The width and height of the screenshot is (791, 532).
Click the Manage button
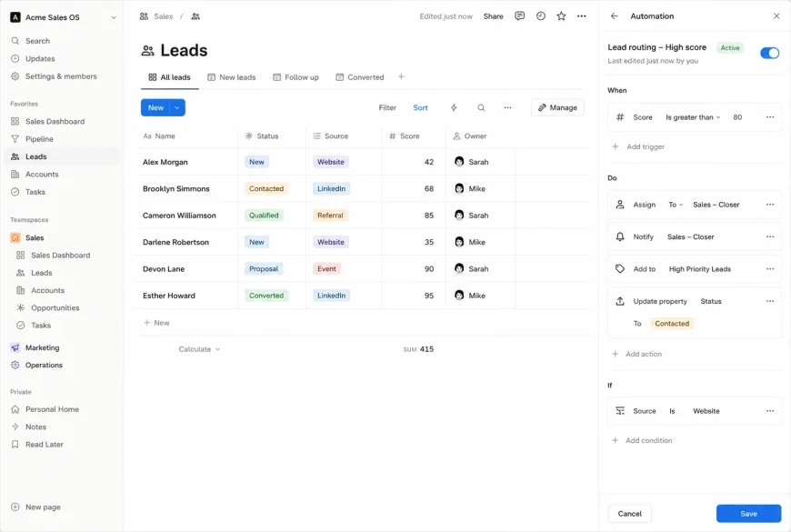tap(557, 107)
